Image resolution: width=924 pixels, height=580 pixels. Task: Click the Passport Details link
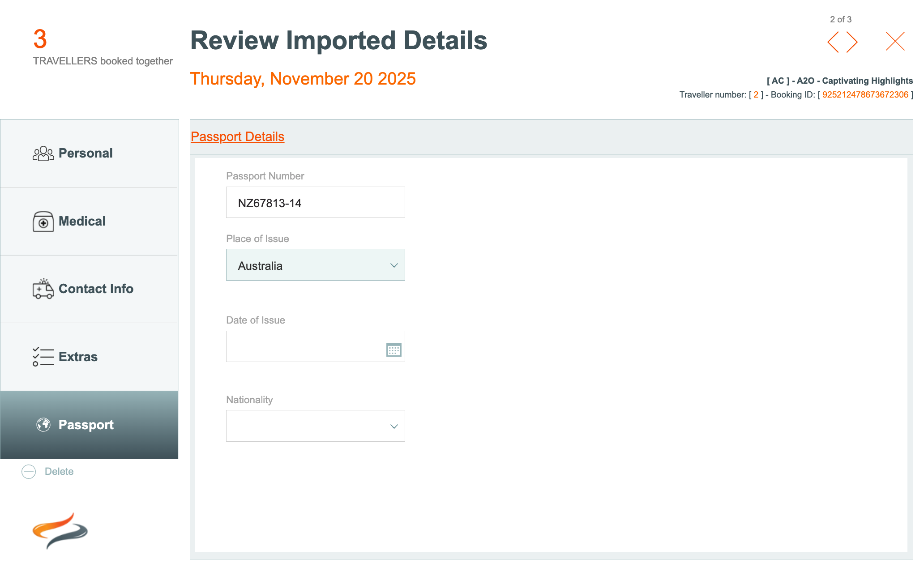tap(237, 136)
